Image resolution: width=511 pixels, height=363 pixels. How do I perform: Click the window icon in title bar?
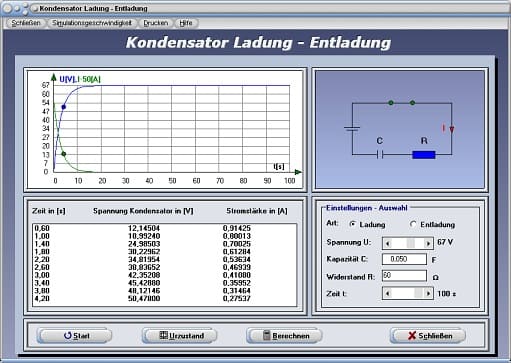click(34, 9)
